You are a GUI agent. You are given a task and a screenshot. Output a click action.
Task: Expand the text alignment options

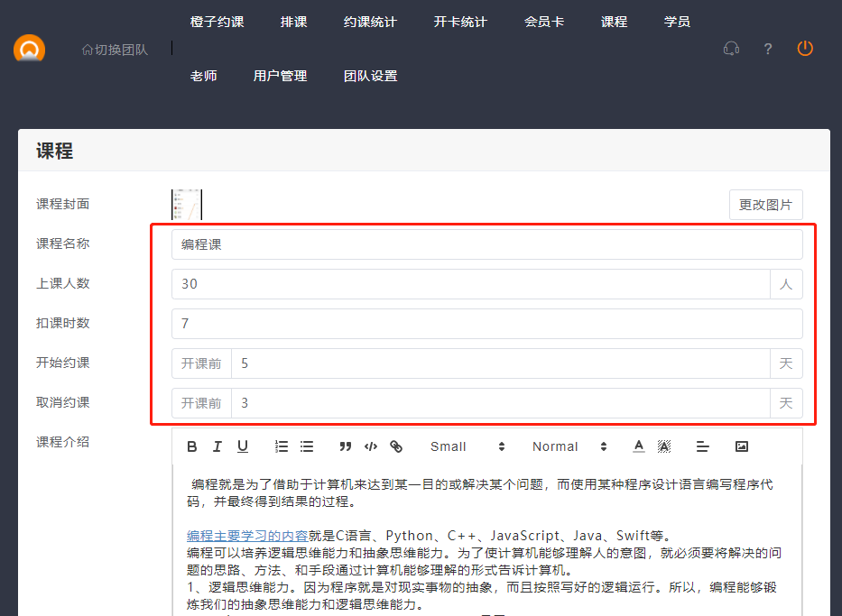(703, 446)
